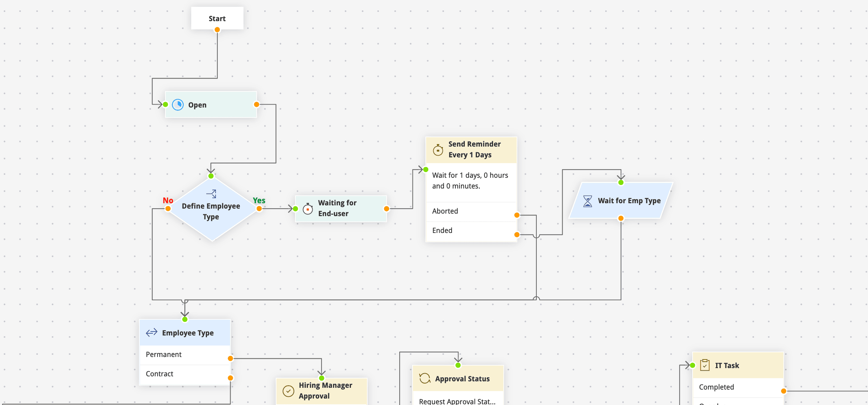Click timer icon in Send Reminder node
This screenshot has height=405, width=868.
pos(438,150)
